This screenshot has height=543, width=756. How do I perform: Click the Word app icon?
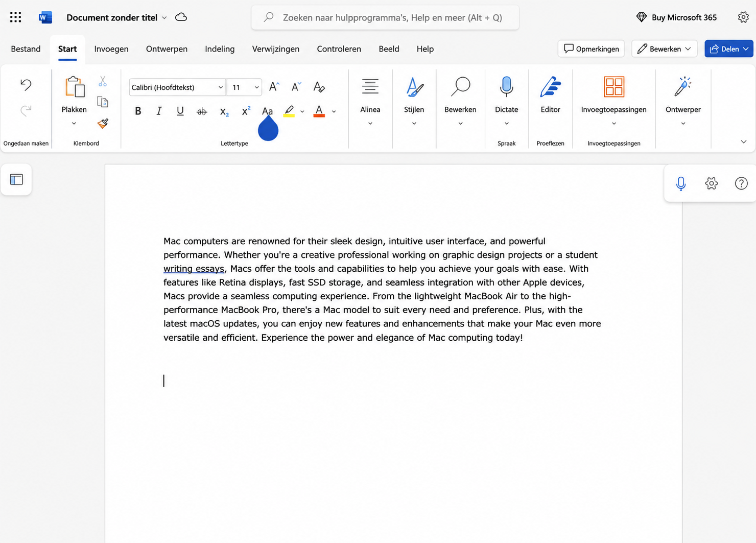click(45, 17)
